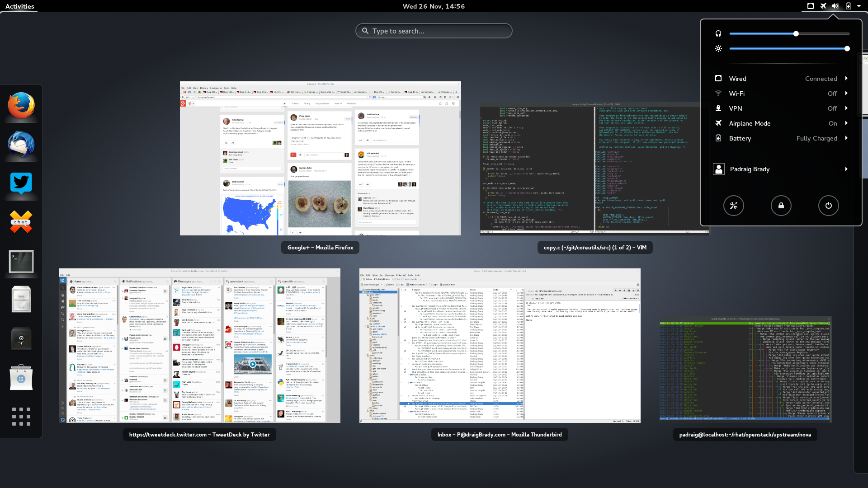This screenshot has height=488, width=868.
Task: Click the Connected status text
Action: [821, 79]
